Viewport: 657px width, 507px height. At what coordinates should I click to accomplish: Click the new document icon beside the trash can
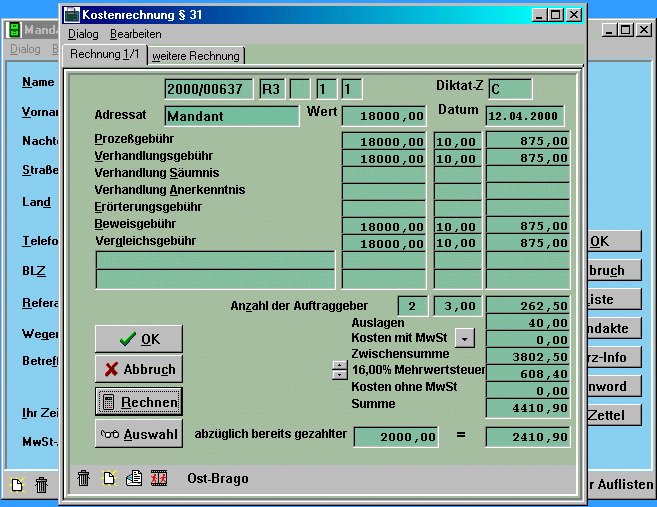109,479
